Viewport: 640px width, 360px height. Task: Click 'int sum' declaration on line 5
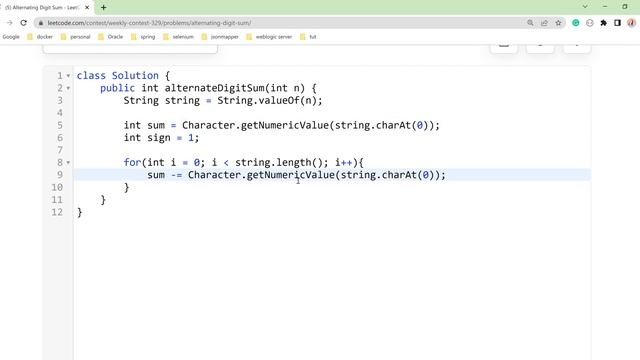[x=144, y=125]
